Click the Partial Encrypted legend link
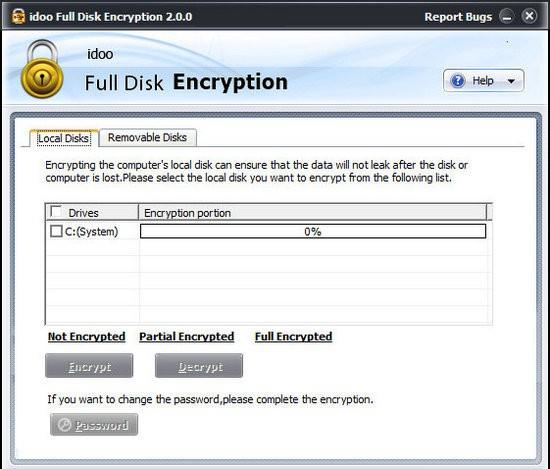The image size is (550, 469). point(187,336)
